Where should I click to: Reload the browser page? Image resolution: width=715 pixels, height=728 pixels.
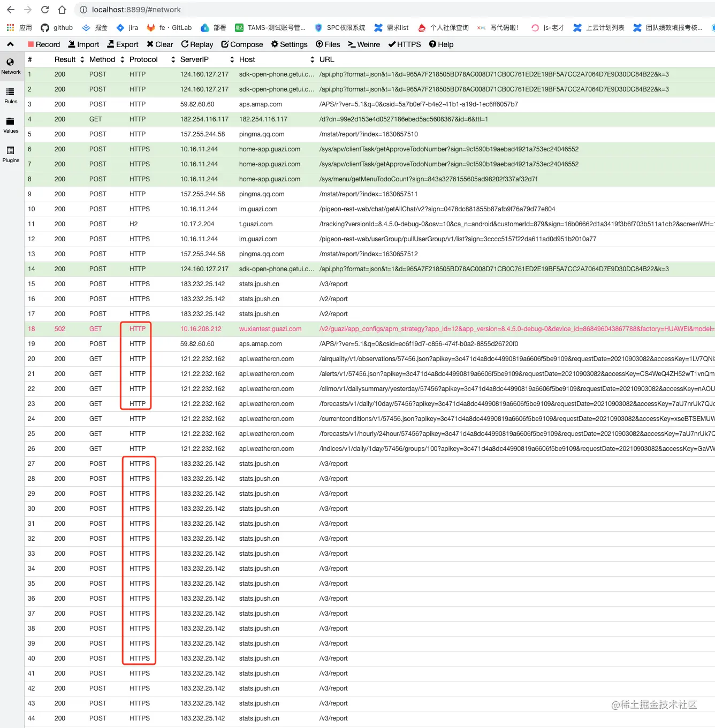45,10
